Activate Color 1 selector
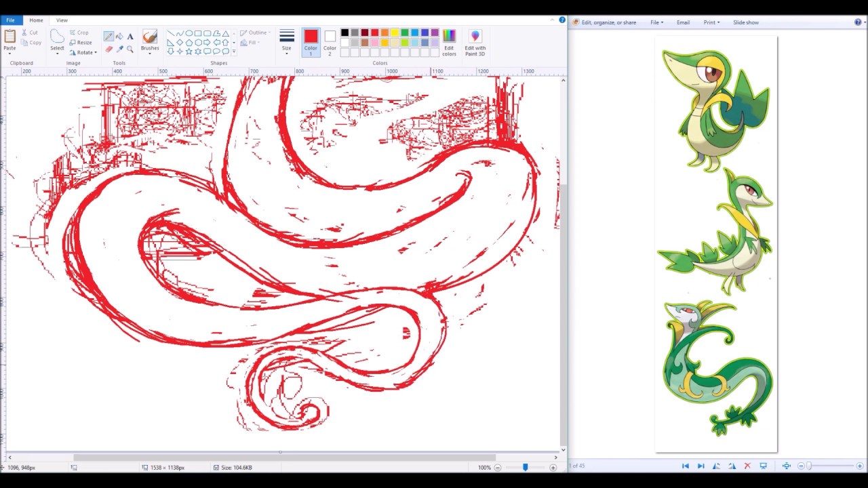This screenshot has width=868, height=488. tap(311, 42)
